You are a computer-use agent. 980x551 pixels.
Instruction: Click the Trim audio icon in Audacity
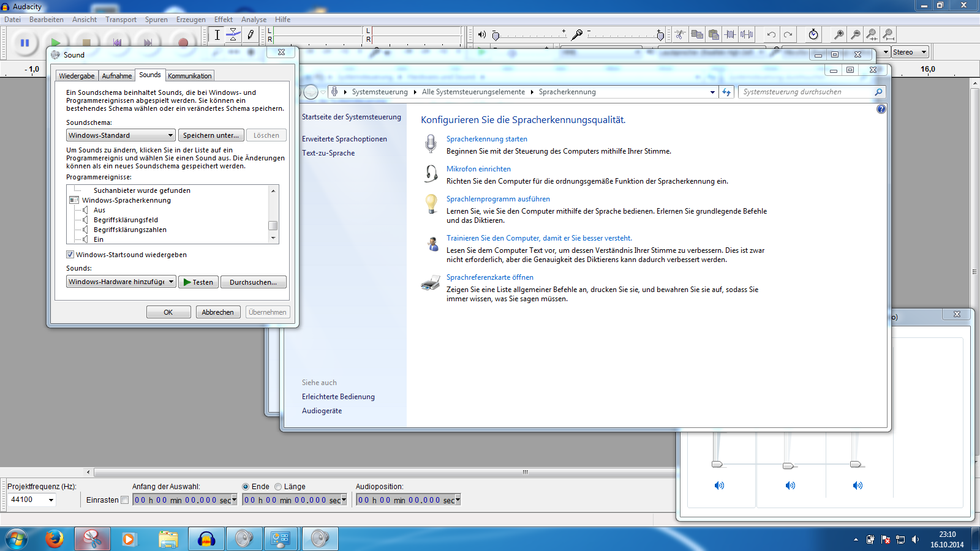coord(730,34)
